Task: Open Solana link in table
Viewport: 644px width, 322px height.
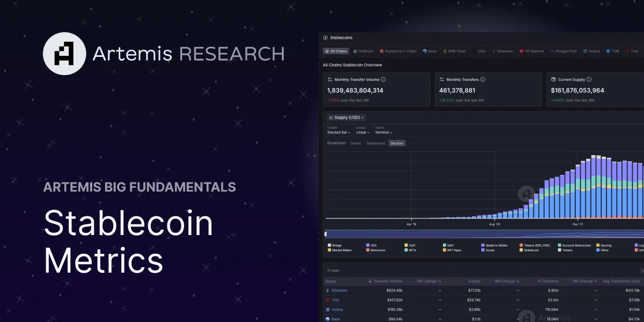Action: coord(337,310)
